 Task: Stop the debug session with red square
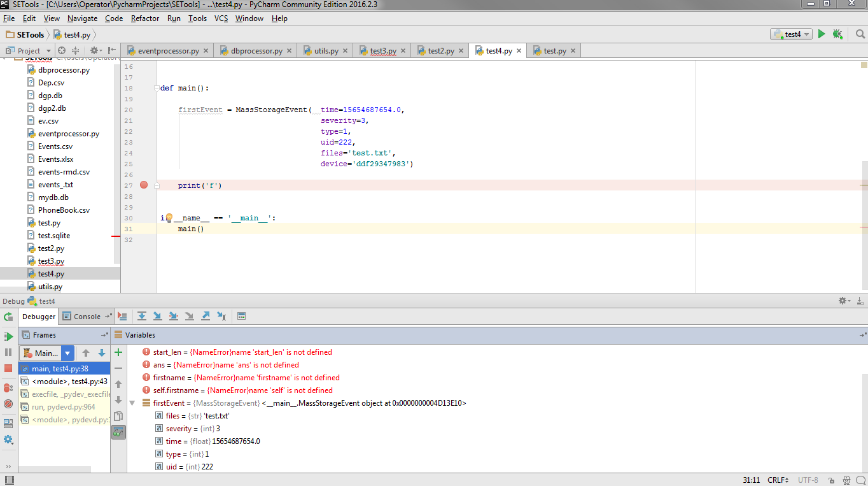8,368
